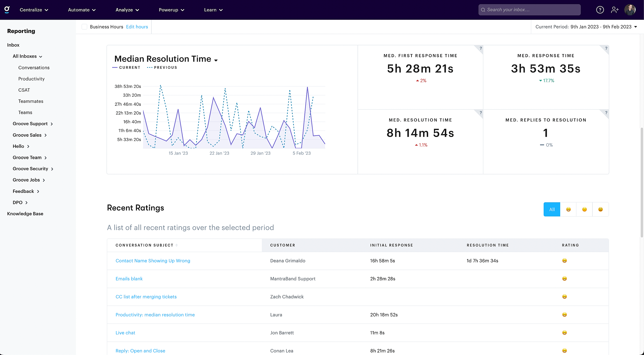
Task: Filter ratings by unhappy face emoji
Action: [x=600, y=209]
